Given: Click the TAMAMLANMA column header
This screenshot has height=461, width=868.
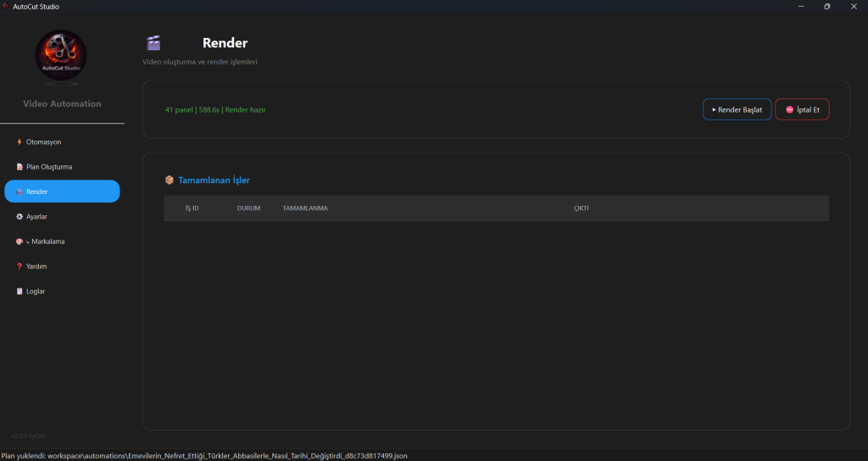Looking at the screenshot, I should click(305, 208).
